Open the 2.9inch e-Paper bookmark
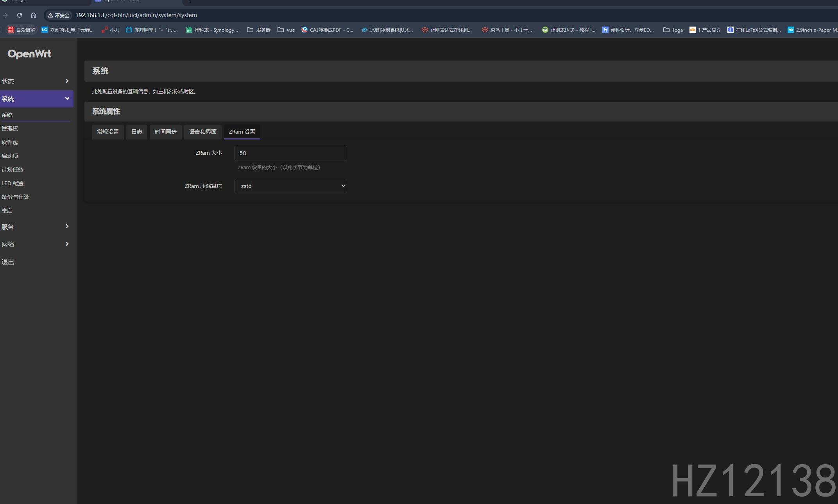 click(x=812, y=30)
